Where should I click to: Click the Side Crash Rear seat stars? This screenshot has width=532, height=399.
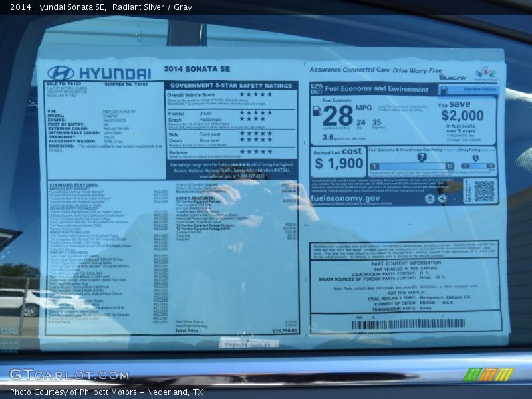coord(256,140)
